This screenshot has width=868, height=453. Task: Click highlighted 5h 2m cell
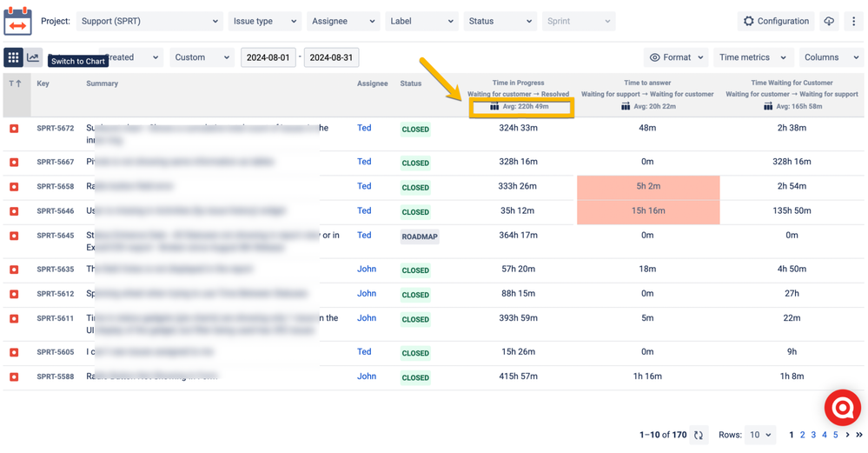[x=648, y=187]
